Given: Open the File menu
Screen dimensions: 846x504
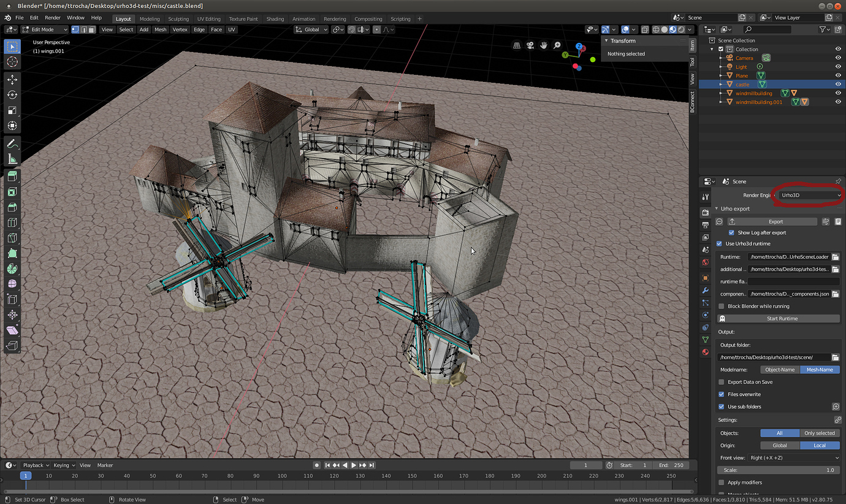Looking at the screenshot, I should click(x=20, y=18).
